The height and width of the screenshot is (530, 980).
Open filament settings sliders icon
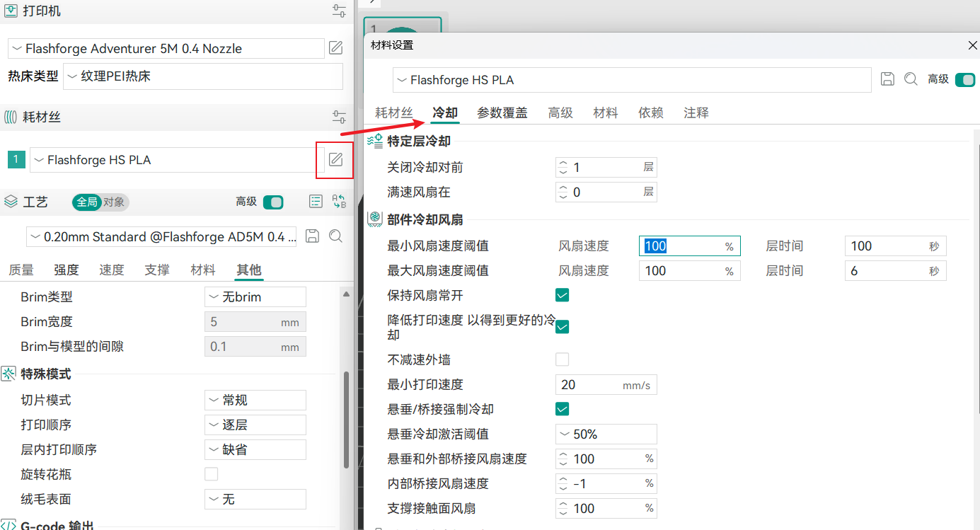tap(339, 117)
